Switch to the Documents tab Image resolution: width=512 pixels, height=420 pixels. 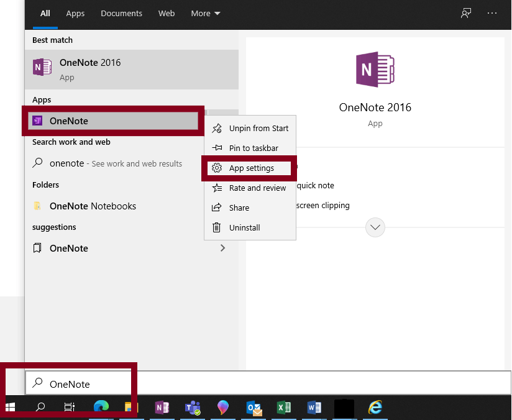point(121,14)
